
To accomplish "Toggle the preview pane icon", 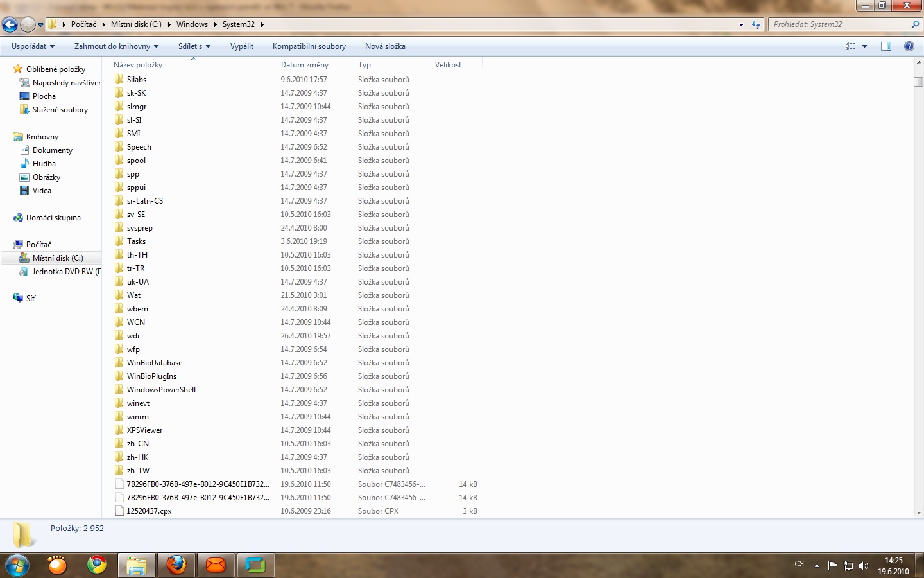I will [x=886, y=46].
